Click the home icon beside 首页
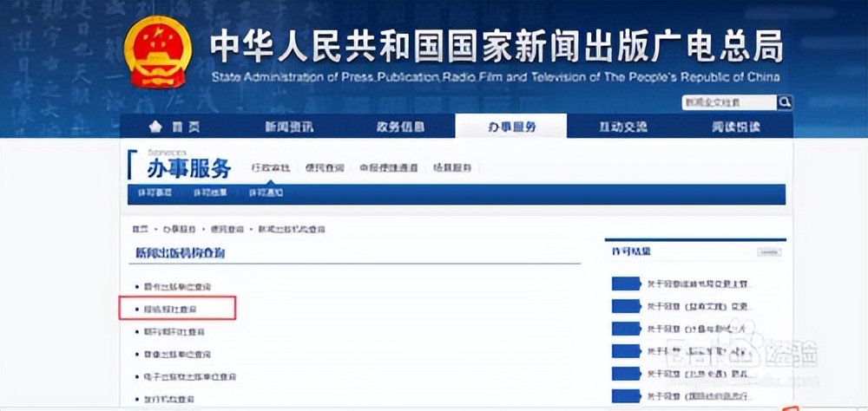The width and height of the screenshot is (868, 411). coord(155,127)
